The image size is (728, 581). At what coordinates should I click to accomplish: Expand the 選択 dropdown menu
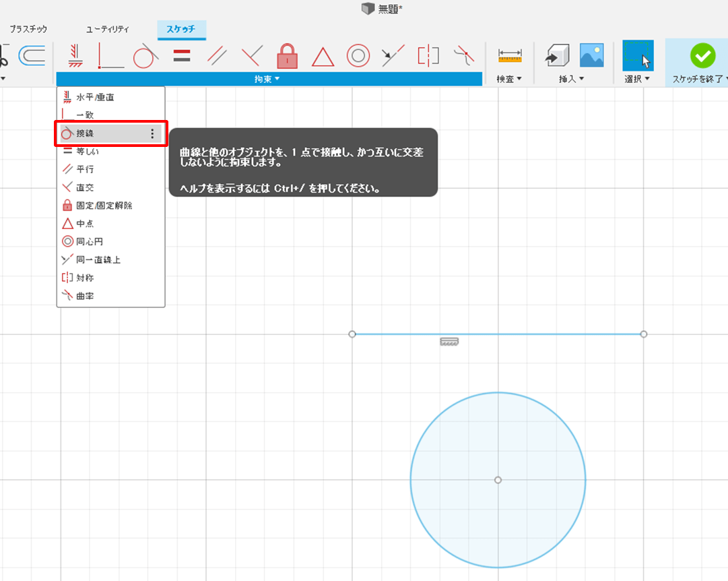point(637,80)
